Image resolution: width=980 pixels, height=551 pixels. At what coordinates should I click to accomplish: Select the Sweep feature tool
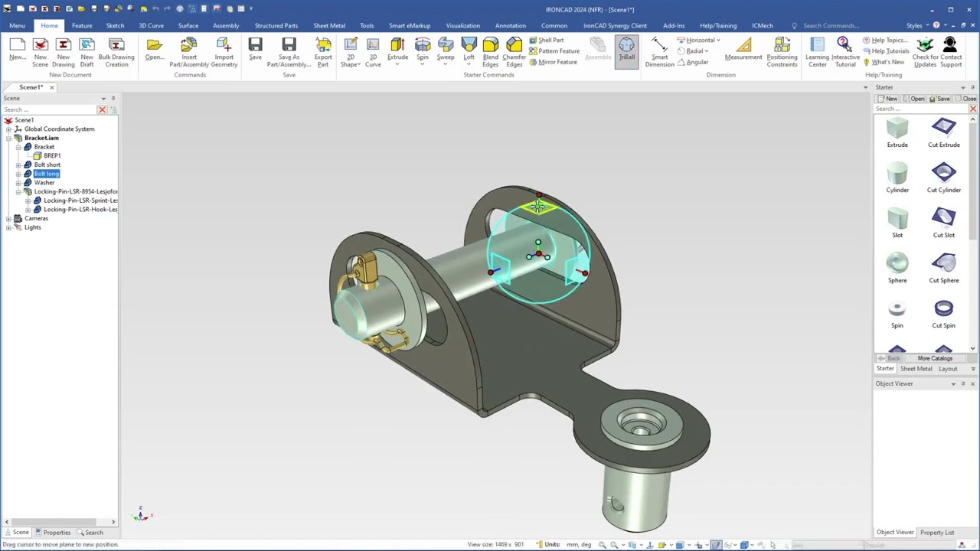[446, 49]
